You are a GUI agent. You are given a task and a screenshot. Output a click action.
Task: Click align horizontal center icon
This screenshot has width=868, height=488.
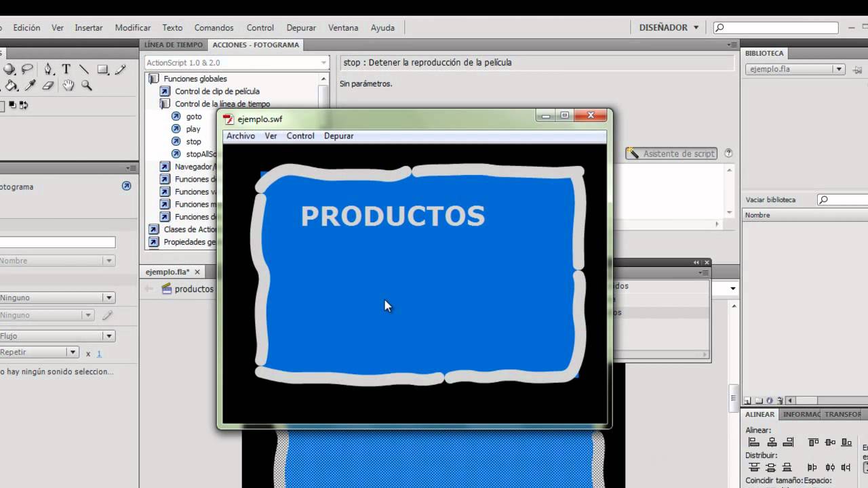[x=771, y=443]
